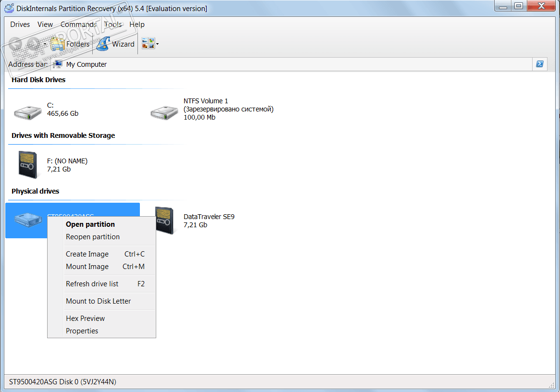Click the Physical drives group header
Image resolution: width=560 pixels, height=392 pixels.
[x=36, y=191]
